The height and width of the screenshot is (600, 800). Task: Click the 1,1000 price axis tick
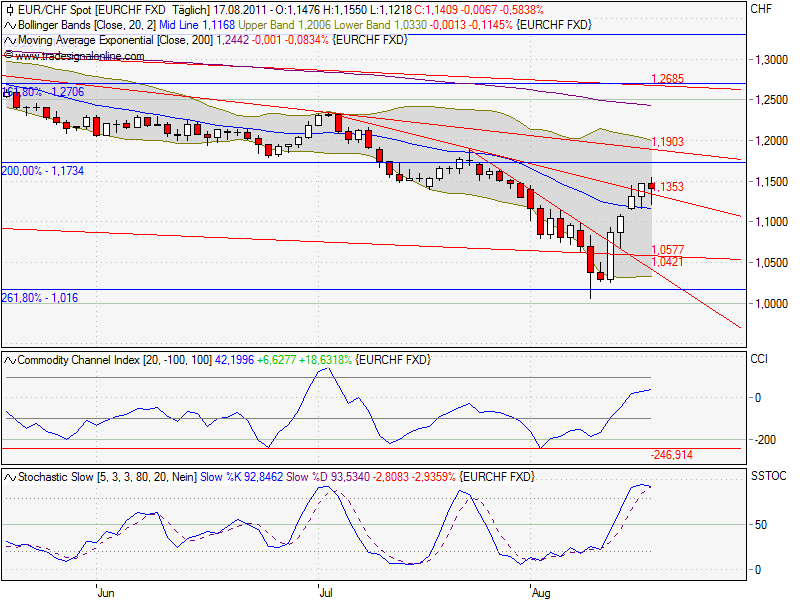point(771,222)
